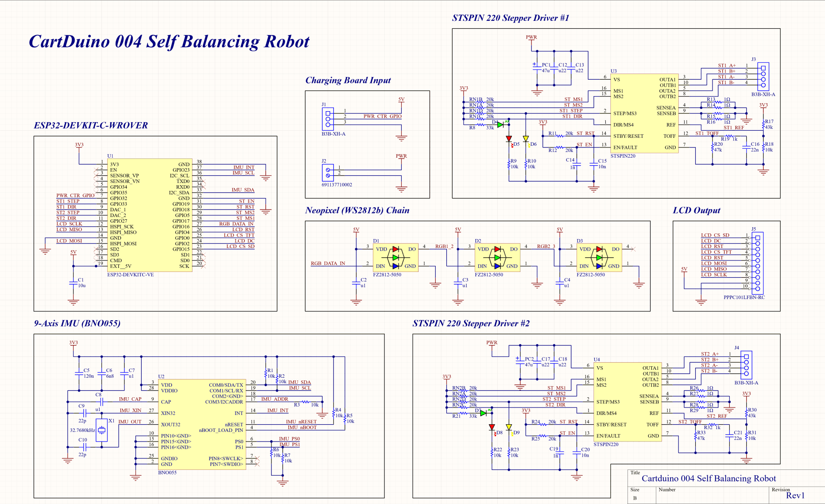Pick the J4 motor connector symbol
The height and width of the screenshot is (504, 825).
[746, 365]
